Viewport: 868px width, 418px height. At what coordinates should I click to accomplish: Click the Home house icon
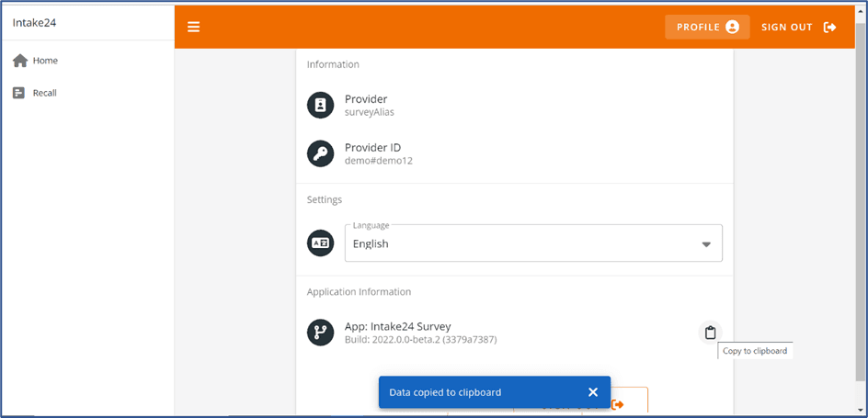click(x=20, y=61)
